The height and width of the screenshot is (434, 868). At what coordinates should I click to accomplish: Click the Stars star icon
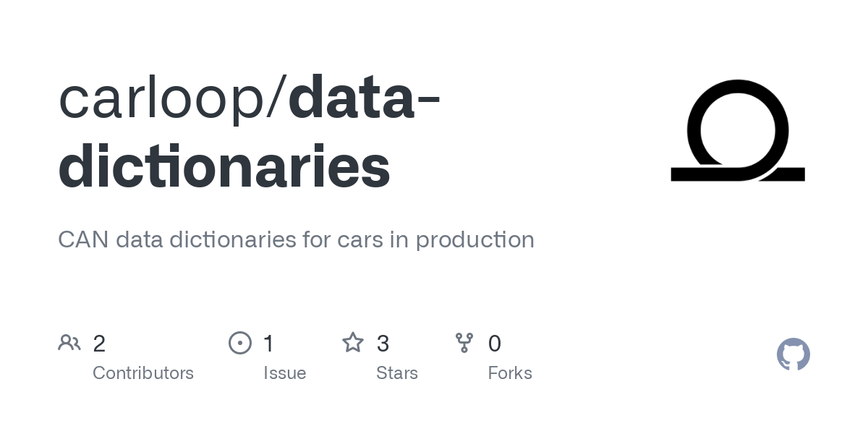[353, 342]
